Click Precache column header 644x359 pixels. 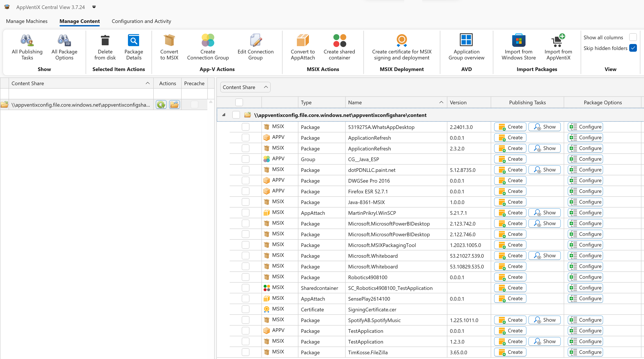point(194,83)
